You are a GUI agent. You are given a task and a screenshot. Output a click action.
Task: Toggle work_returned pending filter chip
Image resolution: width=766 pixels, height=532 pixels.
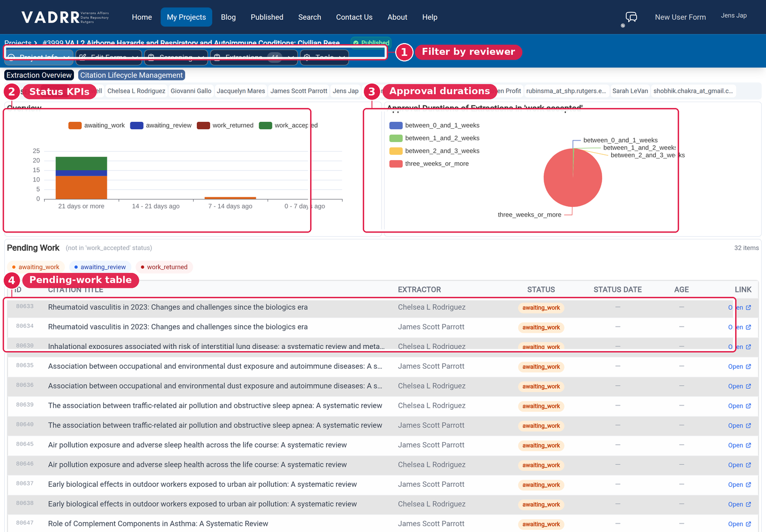point(164,267)
